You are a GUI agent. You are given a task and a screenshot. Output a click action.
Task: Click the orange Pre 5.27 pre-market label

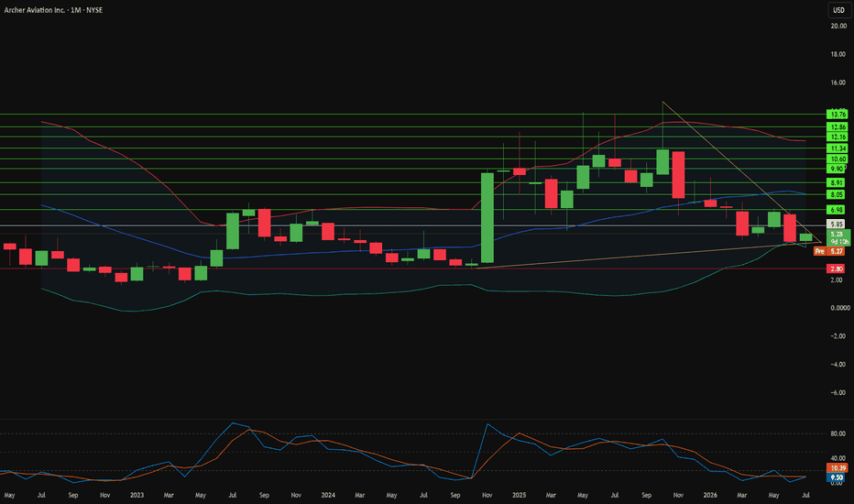click(x=829, y=251)
